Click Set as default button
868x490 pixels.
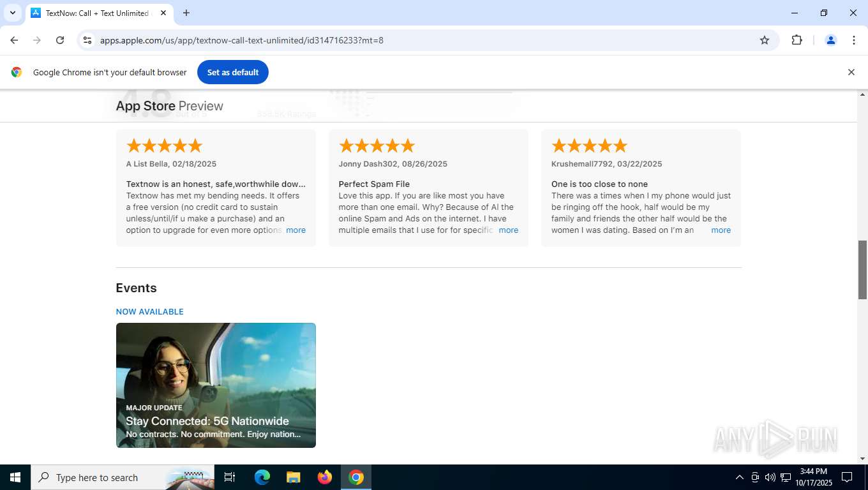233,72
